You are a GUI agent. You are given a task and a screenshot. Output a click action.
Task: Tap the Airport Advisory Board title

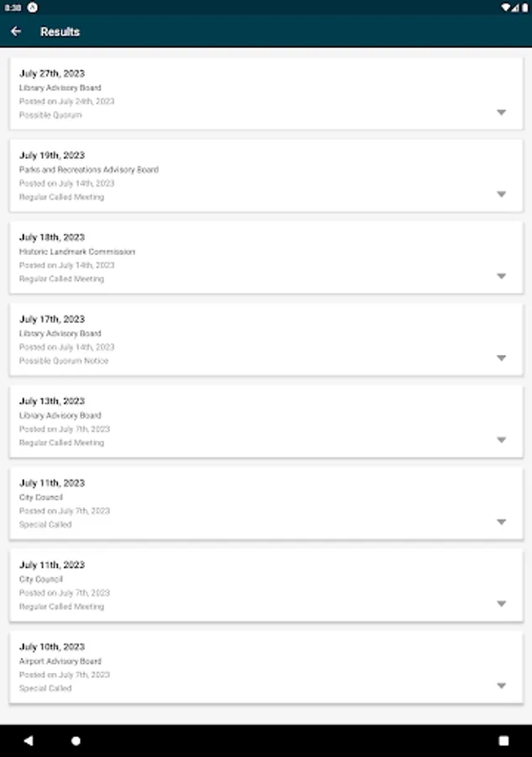pos(60,661)
